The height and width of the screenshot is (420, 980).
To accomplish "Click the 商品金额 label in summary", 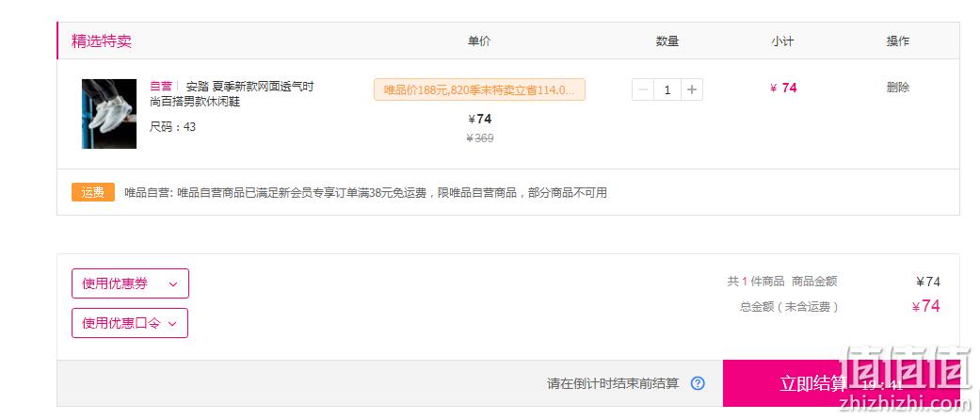I will coord(813,282).
